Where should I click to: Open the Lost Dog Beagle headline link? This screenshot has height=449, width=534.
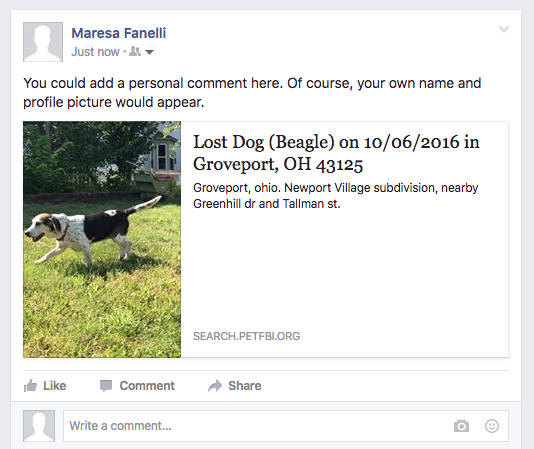click(x=336, y=153)
